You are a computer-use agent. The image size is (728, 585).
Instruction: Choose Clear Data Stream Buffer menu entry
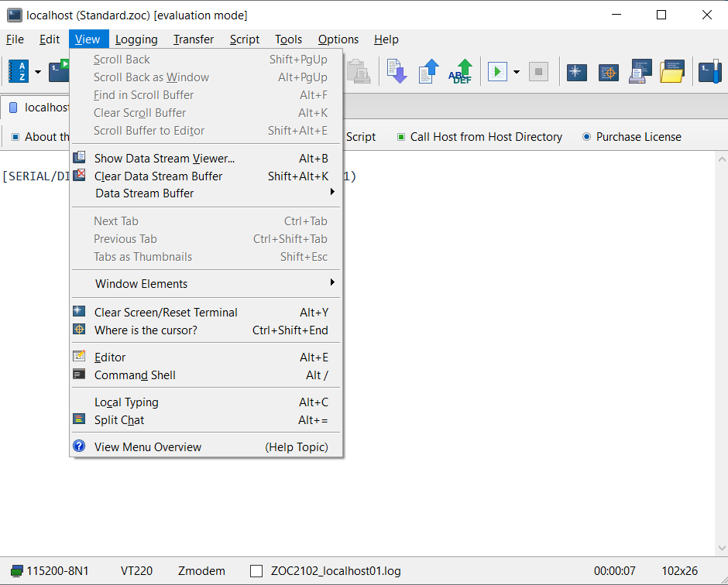pos(206,176)
